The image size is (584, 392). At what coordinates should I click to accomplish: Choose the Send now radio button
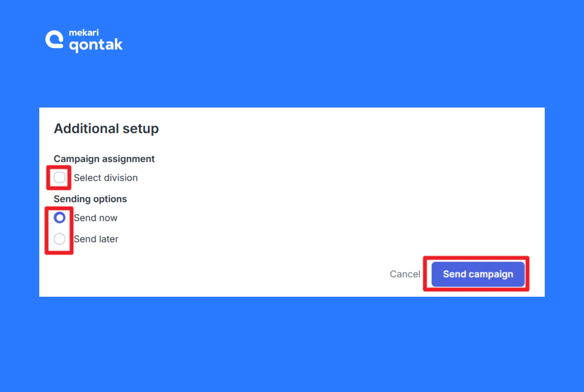click(60, 218)
